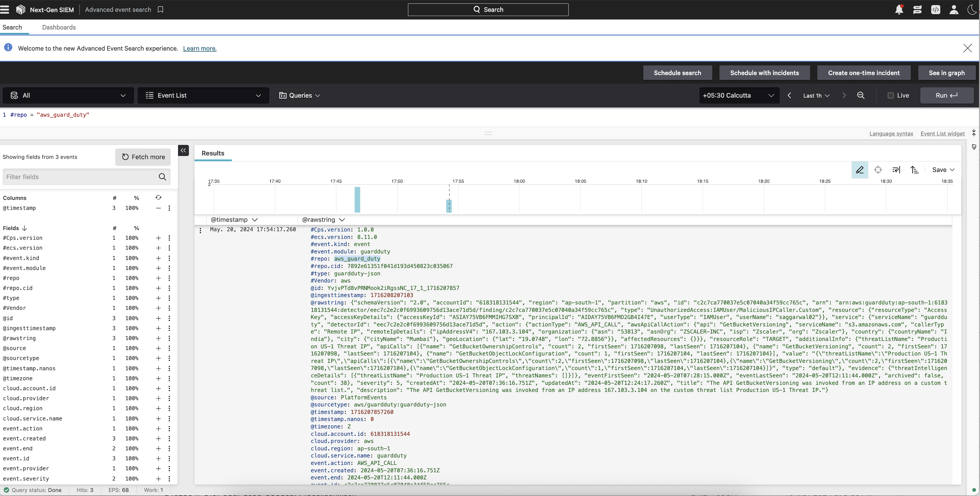Remove @timestamp column with minus button
Viewport: 980px width, 496px height.
158,208
